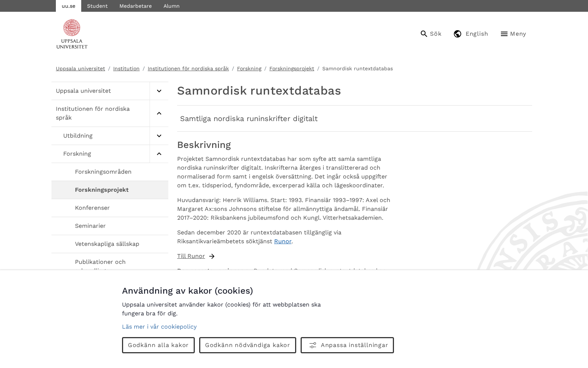Switch to Medarbetare tab
Screen dimensions: 588x368
click(136, 6)
